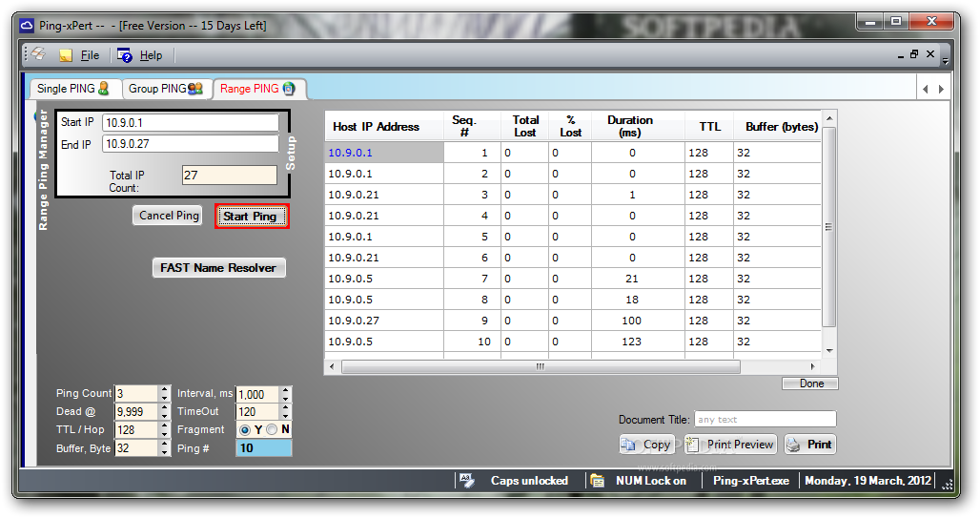This screenshot has height=518, width=980.
Task: Open Print Preview
Action: pyautogui.click(x=730, y=445)
